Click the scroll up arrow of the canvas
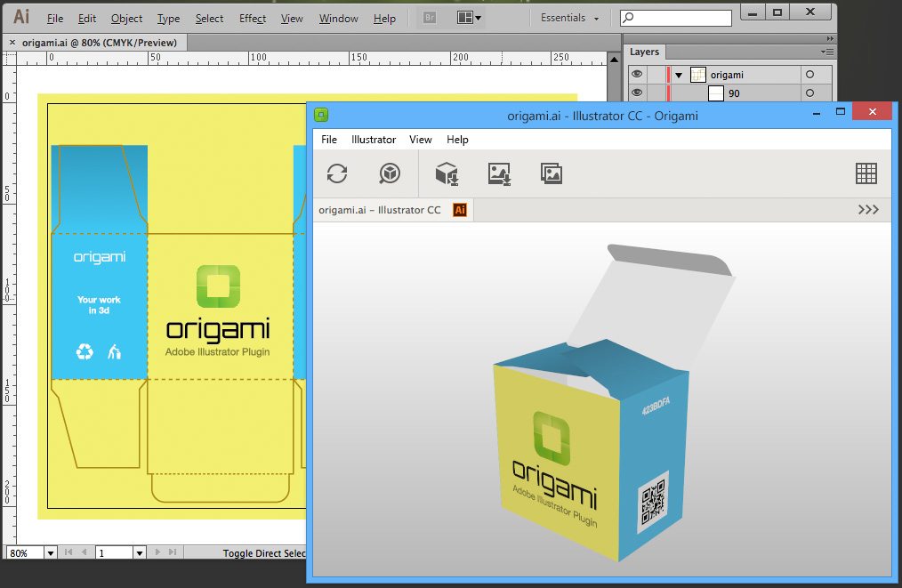Viewport: 902px width, 588px height. pos(614,59)
